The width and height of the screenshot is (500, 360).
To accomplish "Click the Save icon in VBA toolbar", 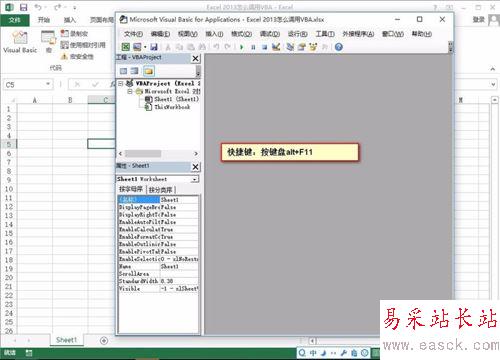I will coord(154,47).
